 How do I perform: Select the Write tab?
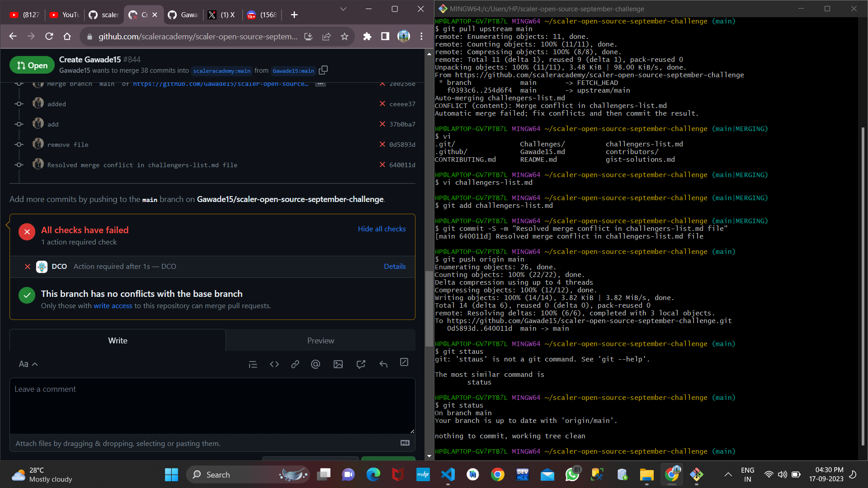(x=117, y=340)
